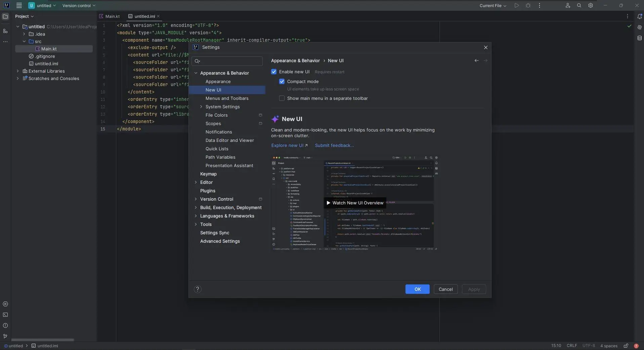Click the green inspection checkmark in editor

[629, 26]
